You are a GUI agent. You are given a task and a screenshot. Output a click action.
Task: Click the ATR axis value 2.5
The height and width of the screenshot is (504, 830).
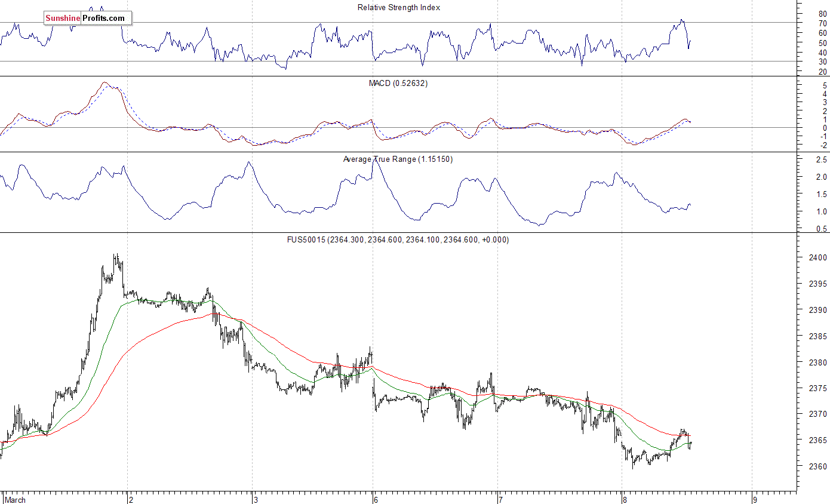pos(822,160)
